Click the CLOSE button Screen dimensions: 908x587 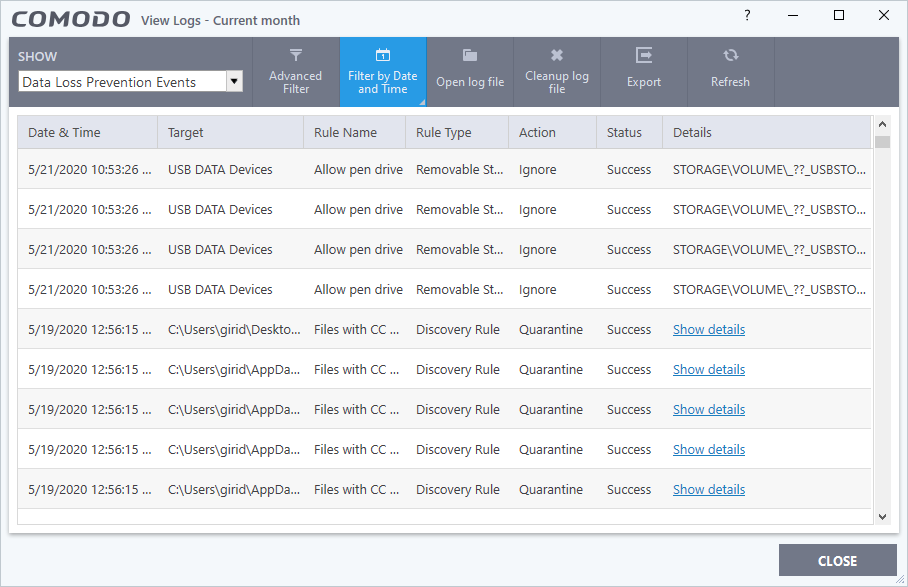click(x=837, y=560)
